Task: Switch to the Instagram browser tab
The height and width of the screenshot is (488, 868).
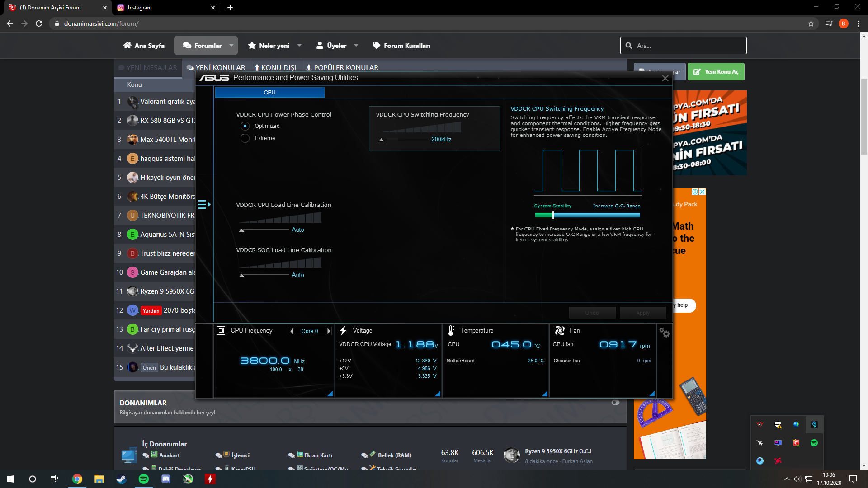Action: (165, 8)
